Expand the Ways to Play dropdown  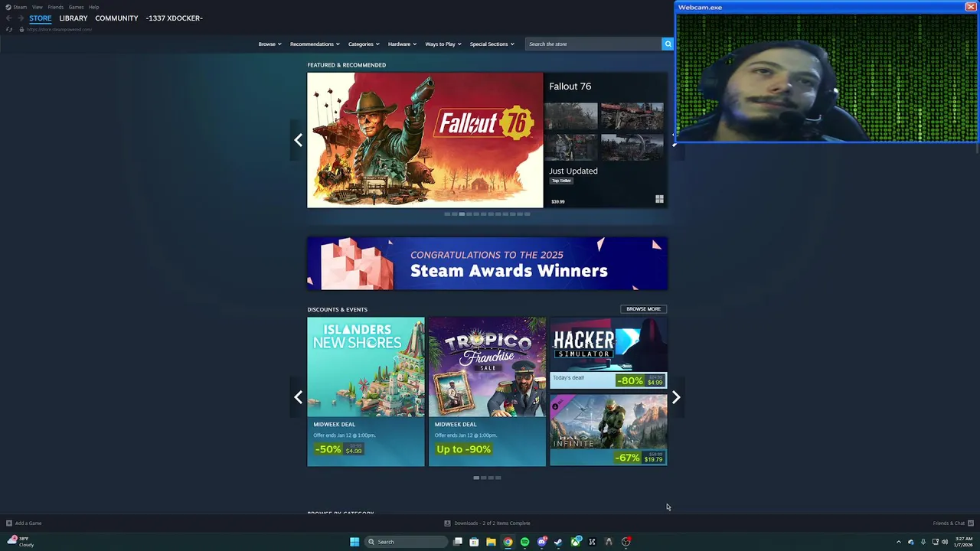(x=443, y=44)
